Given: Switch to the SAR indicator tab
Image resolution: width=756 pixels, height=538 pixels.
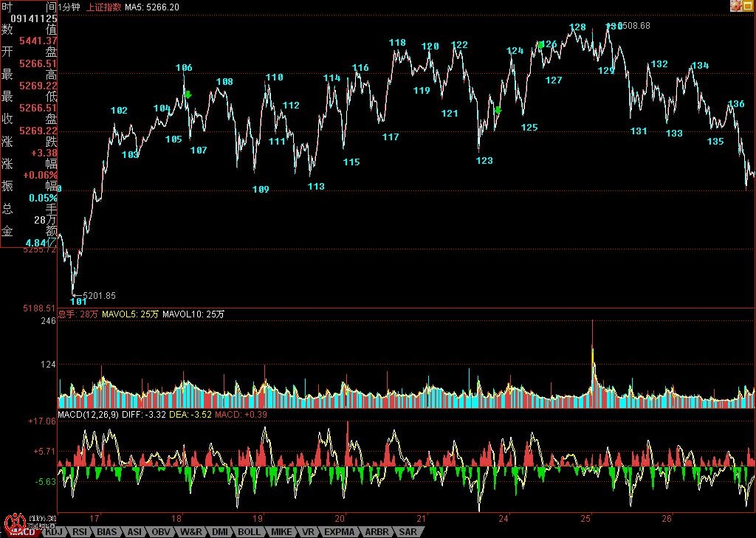Looking at the screenshot, I should pyautogui.click(x=408, y=531).
